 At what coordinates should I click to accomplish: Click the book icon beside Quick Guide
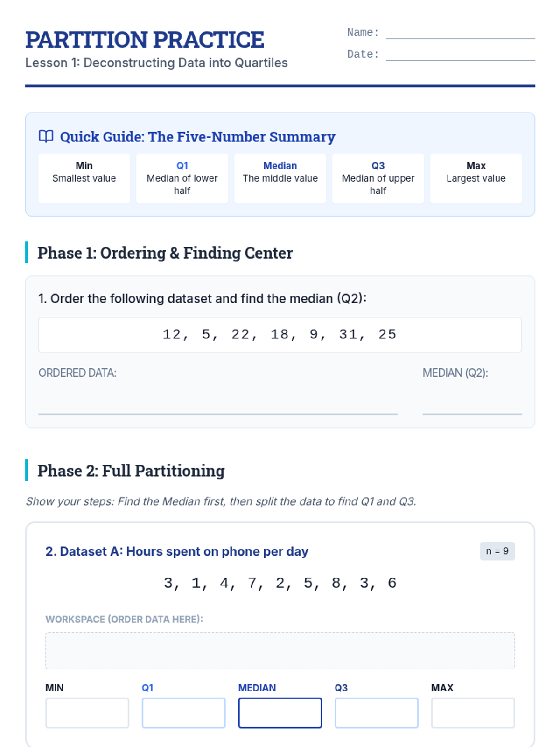click(x=46, y=136)
